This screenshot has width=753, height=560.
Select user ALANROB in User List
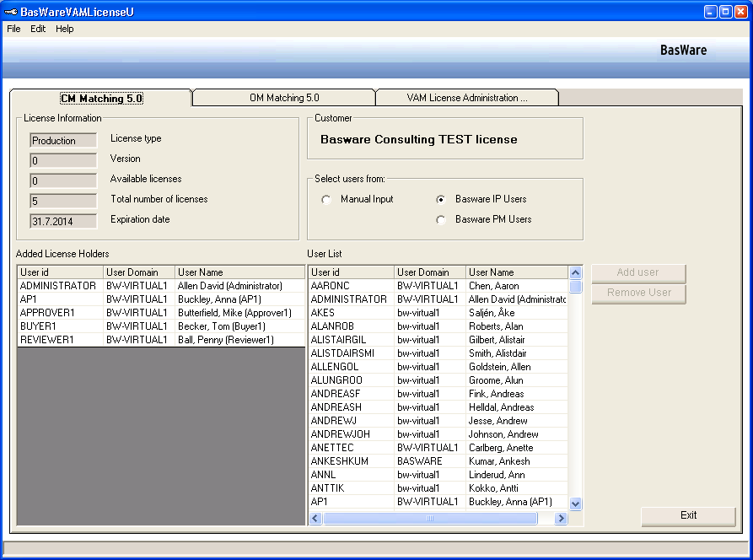click(x=438, y=326)
